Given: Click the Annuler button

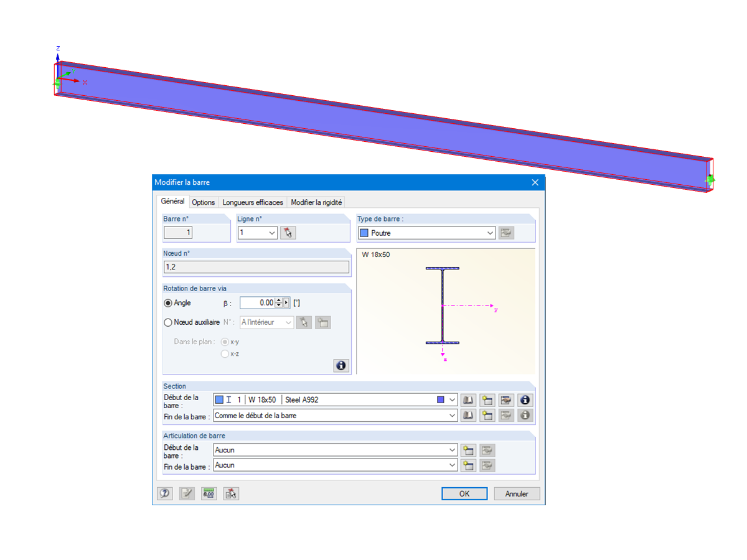Looking at the screenshot, I should coord(517,493).
